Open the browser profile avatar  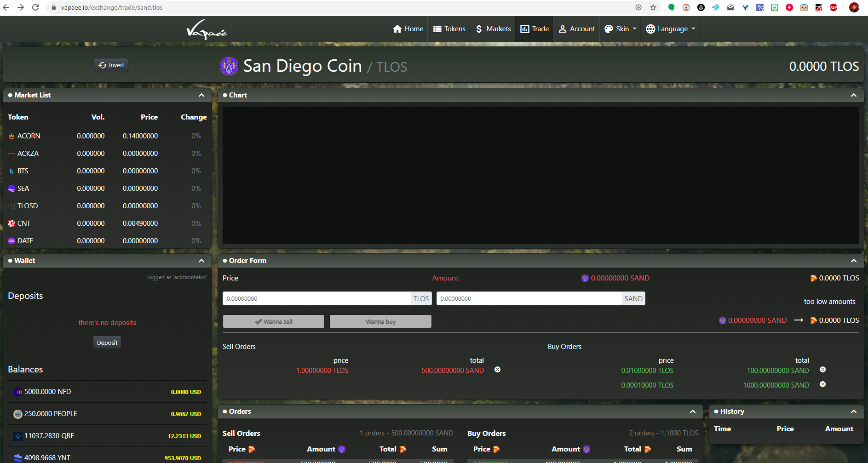pos(854,7)
